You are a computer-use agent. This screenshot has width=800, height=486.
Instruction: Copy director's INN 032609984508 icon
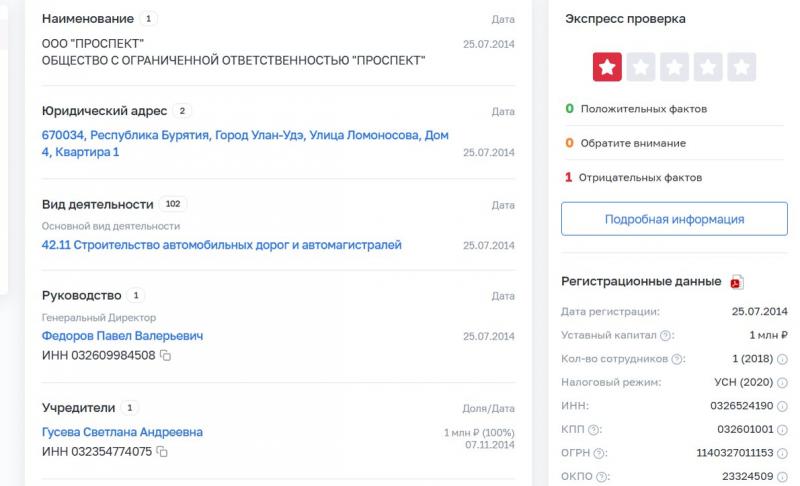click(x=165, y=355)
